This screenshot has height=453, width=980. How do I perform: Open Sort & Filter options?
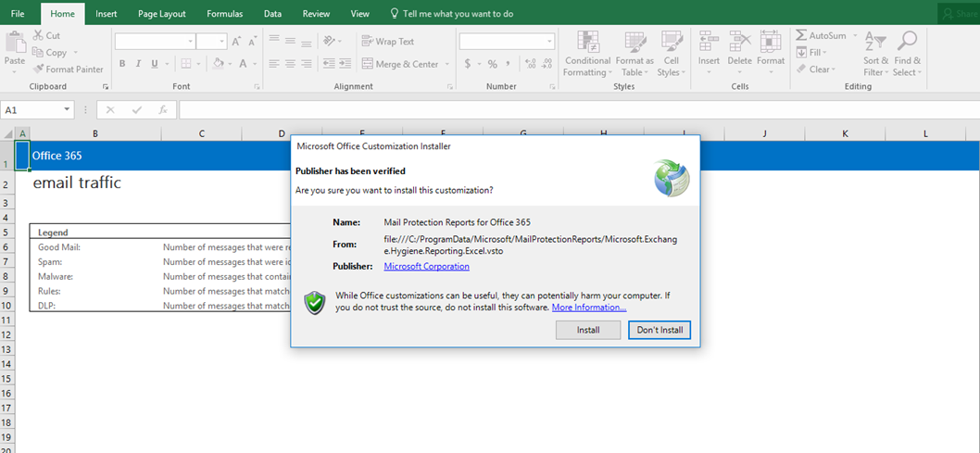tap(874, 54)
